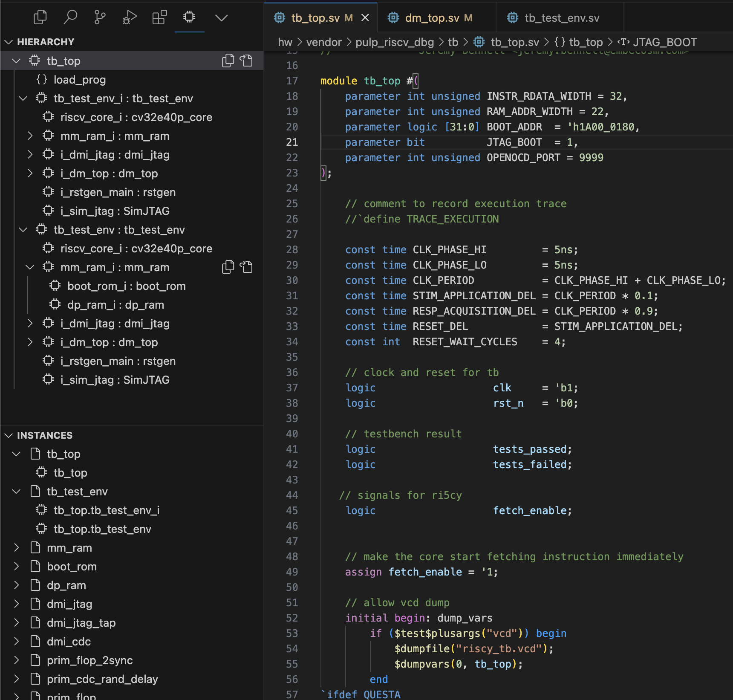Screen dimensions: 733x700
Task: Click chip icon of tb_top hierarchy root
Action: tap(35, 61)
